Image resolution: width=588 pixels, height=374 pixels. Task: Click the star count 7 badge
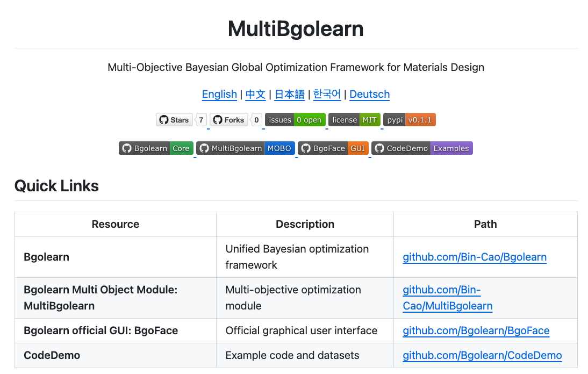pos(202,120)
